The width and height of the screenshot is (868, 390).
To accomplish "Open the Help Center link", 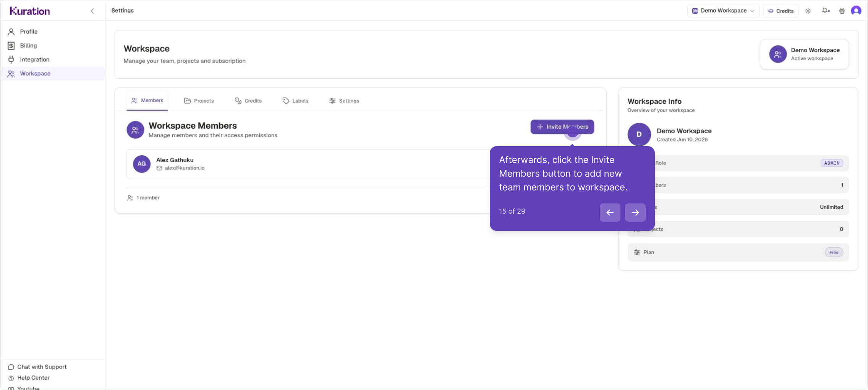I will (29, 378).
